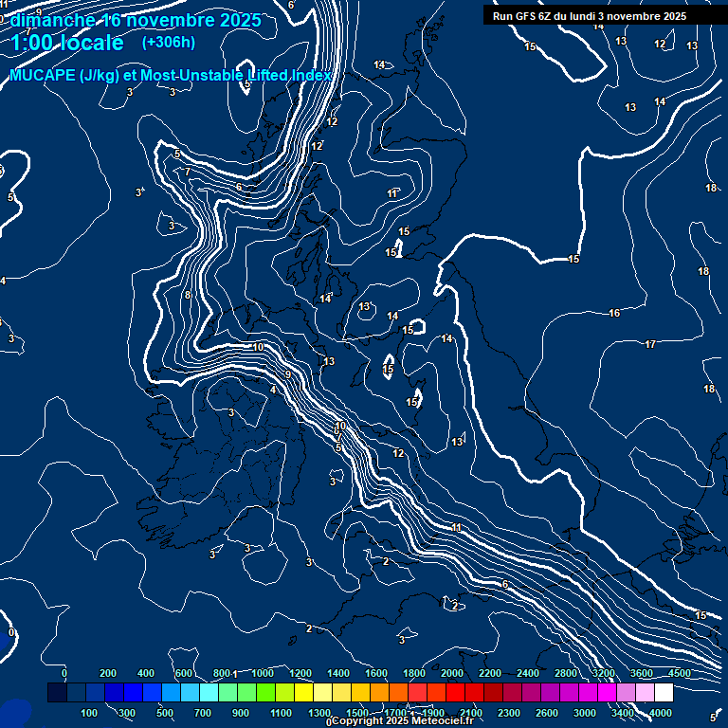The width and height of the screenshot is (728, 728).
Task: Select the darkest navy legend swatch for 0
Action: click(57, 692)
